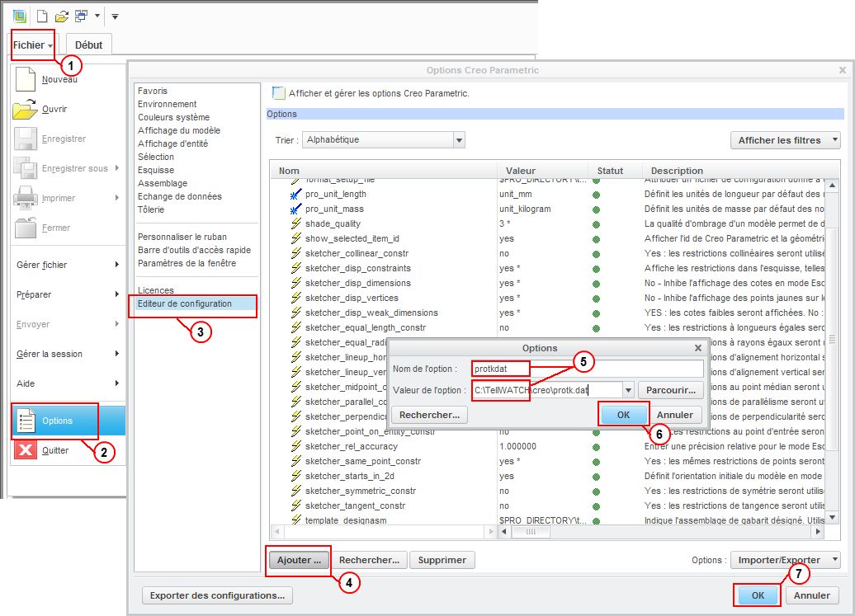Expand the Enregistrer sous submenu arrow
The image size is (855, 616).
(116, 168)
